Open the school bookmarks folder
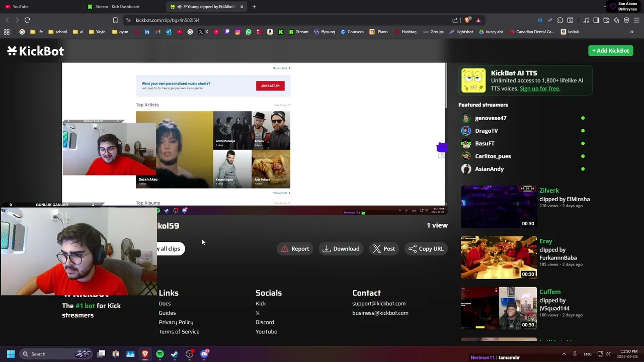The height and width of the screenshot is (362, 644). 57,32
